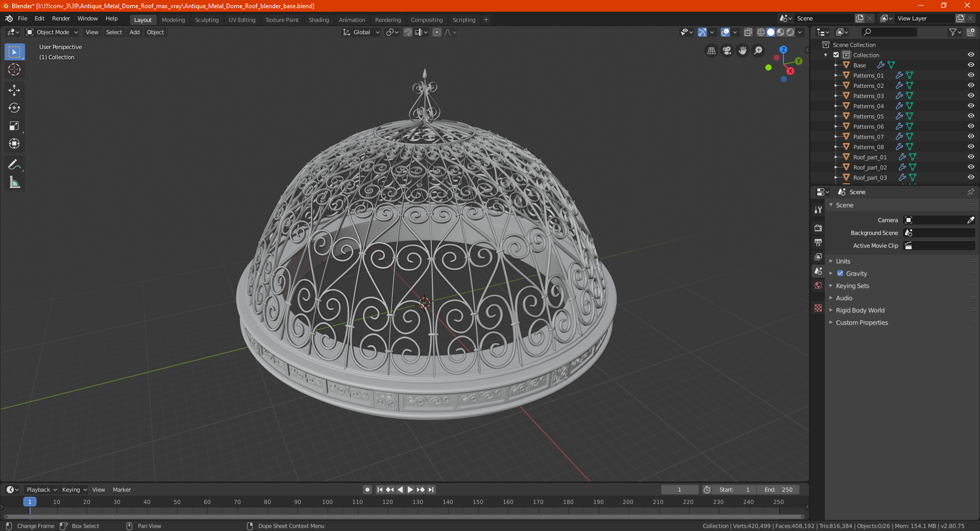The width and height of the screenshot is (980, 531).
Task: Switch to material preview shading
Action: pyautogui.click(x=780, y=32)
